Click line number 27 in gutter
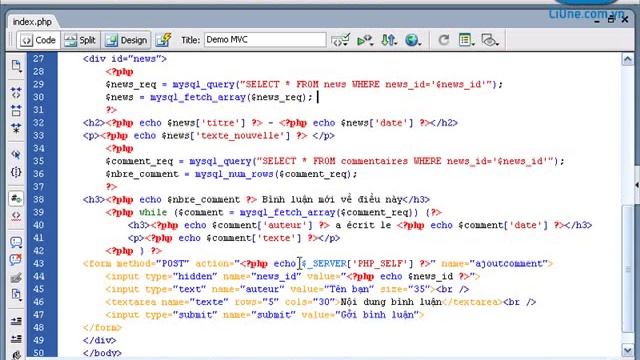Screen dimensions: 640x360 (38, 59)
